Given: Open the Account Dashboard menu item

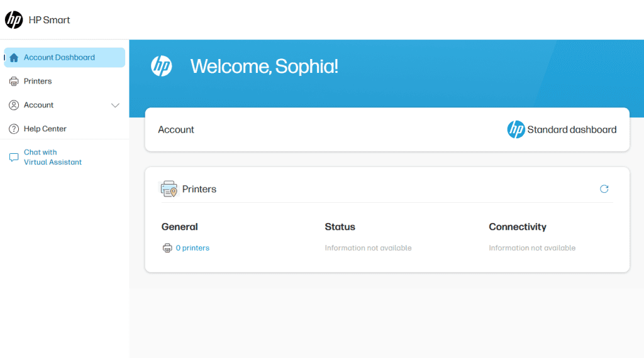Looking at the screenshot, I should pyautogui.click(x=65, y=57).
